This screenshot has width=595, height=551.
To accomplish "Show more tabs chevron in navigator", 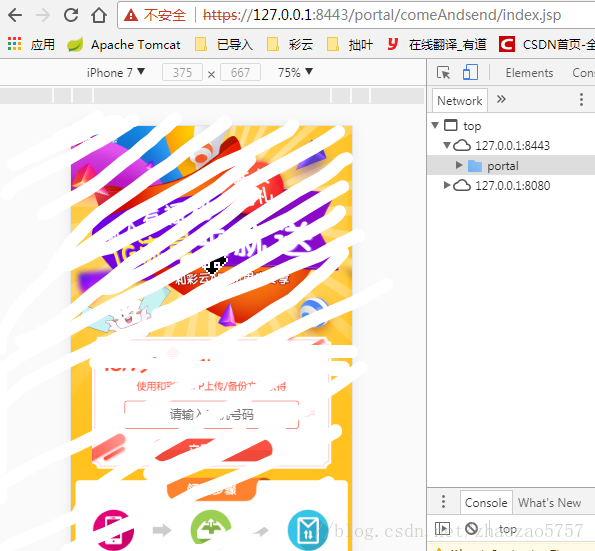I will 501,99.
